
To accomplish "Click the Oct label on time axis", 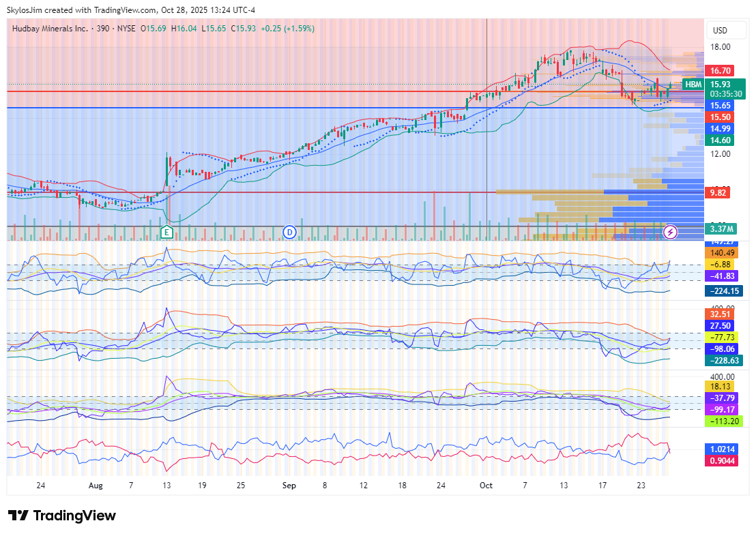I will pyautogui.click(x=486, y=486).
